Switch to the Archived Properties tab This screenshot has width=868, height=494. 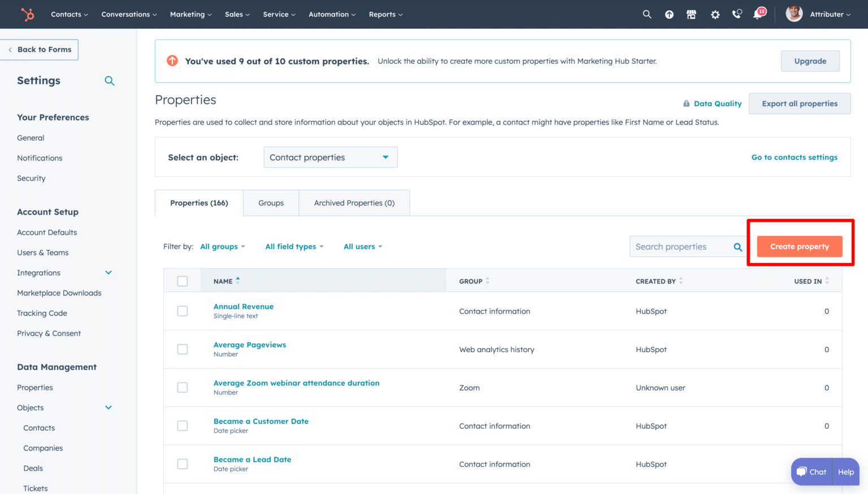[x=354, y=203]
